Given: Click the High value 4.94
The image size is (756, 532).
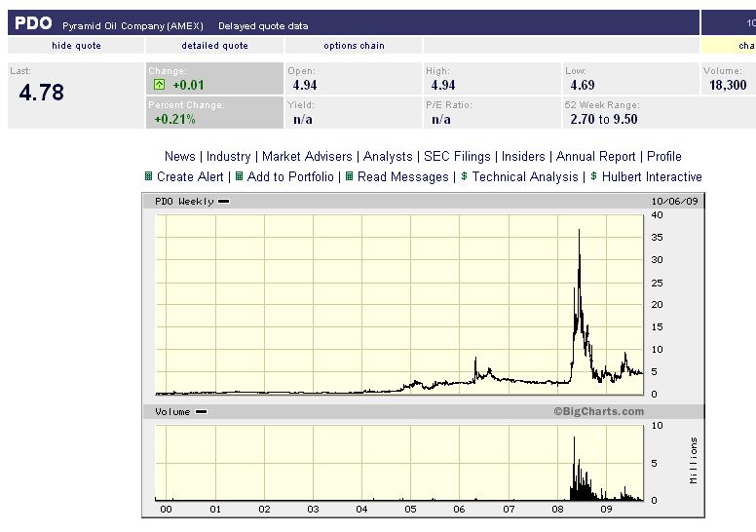Looking at the screenshot, I should pyautogui.click(x=443, y=86).
